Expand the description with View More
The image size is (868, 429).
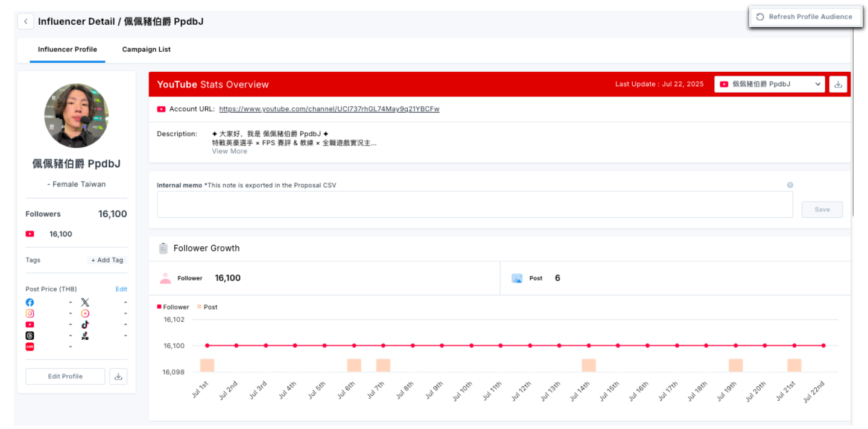click(x=229, y=151)
